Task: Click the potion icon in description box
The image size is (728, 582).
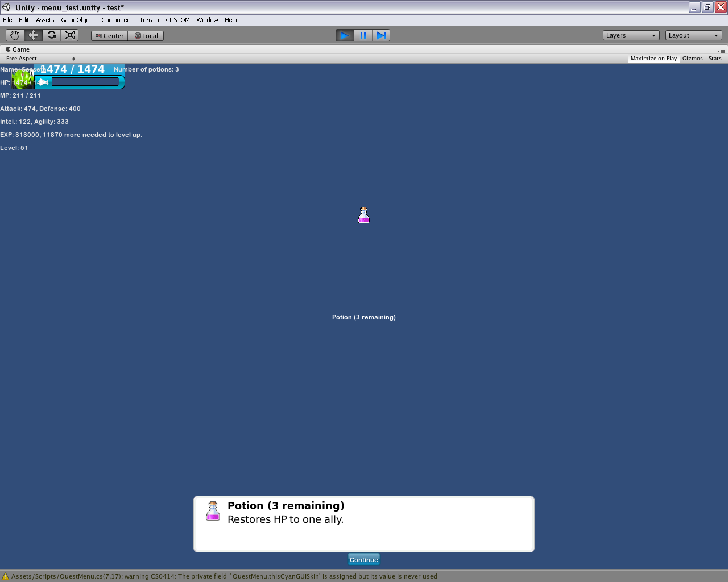Action: tap(213, 511)
